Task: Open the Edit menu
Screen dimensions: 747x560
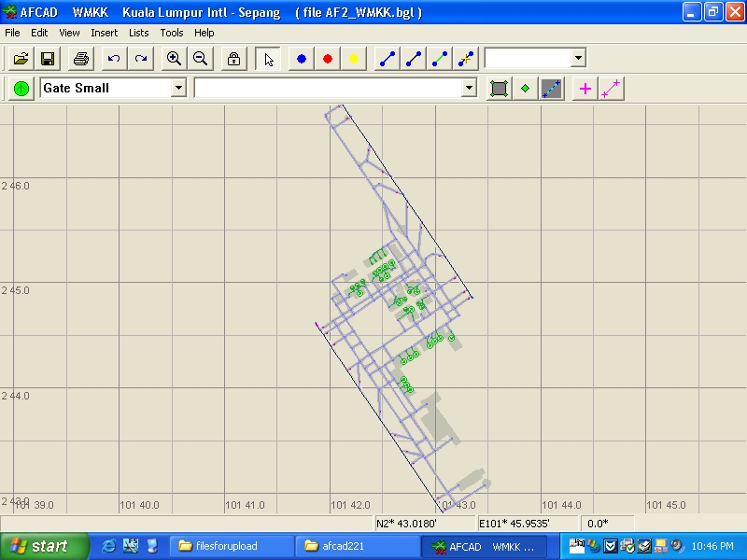Action: [39, 33]
